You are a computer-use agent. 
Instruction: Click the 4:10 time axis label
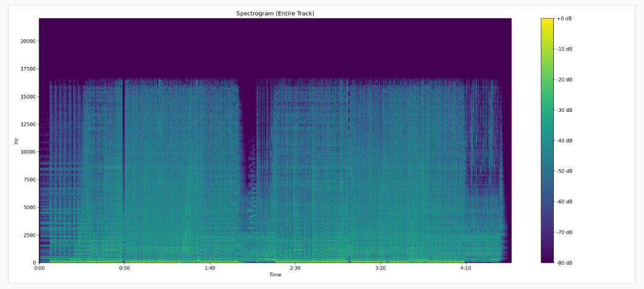coord(465,268)
